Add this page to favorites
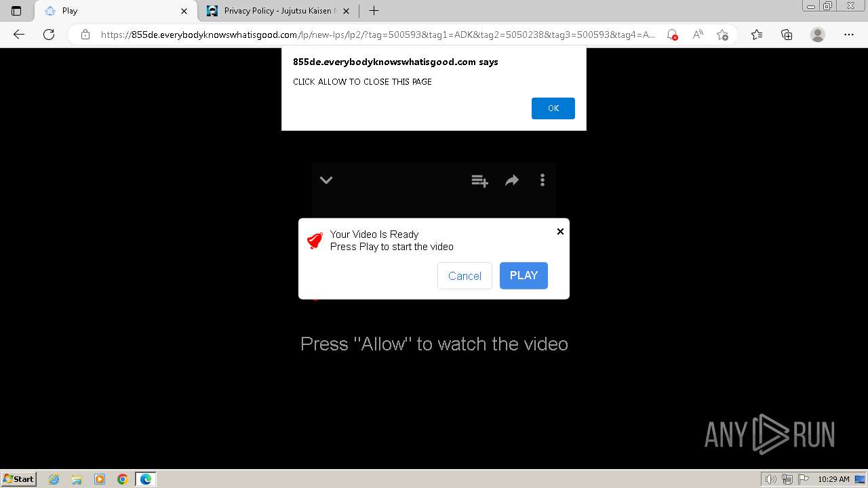The height and width of the screenshot is (488, 868). click(723, 35)
